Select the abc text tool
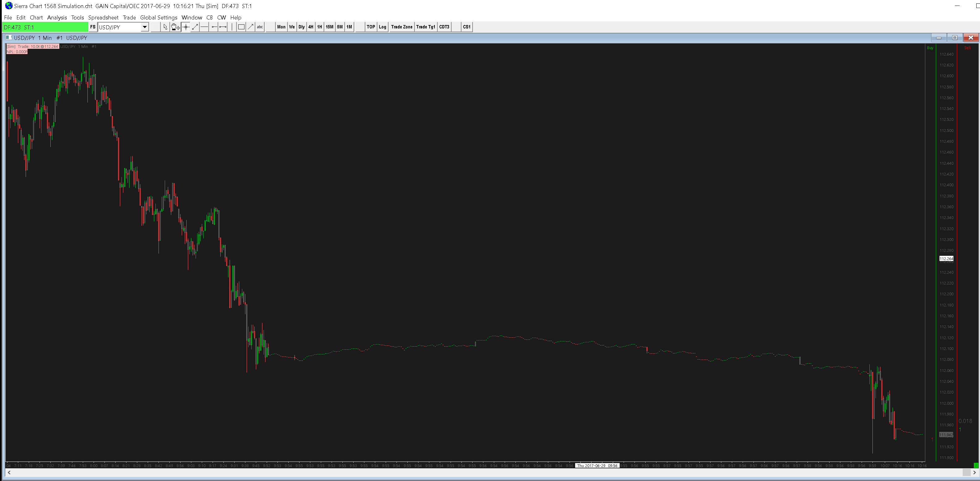 pyautogui.click(x=260, y=27)
